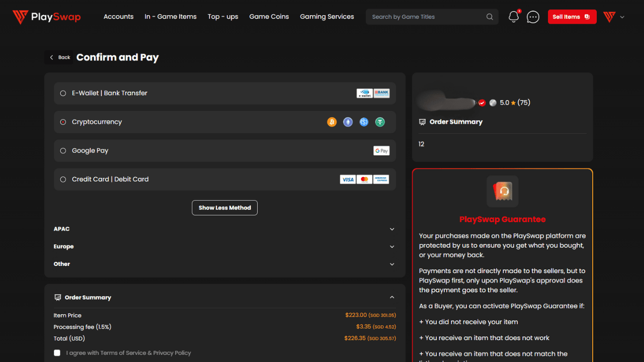Click the e-wallet payment logo

[365, 93]
